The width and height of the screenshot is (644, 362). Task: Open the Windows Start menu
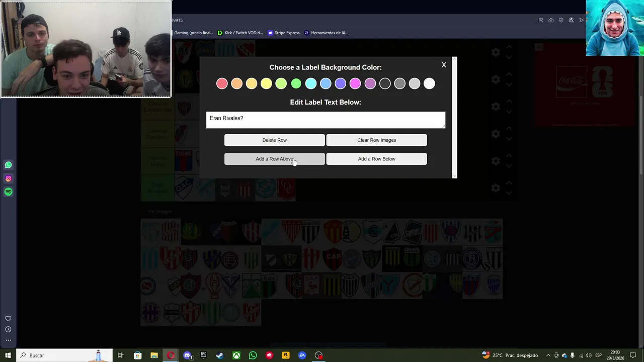8,355
